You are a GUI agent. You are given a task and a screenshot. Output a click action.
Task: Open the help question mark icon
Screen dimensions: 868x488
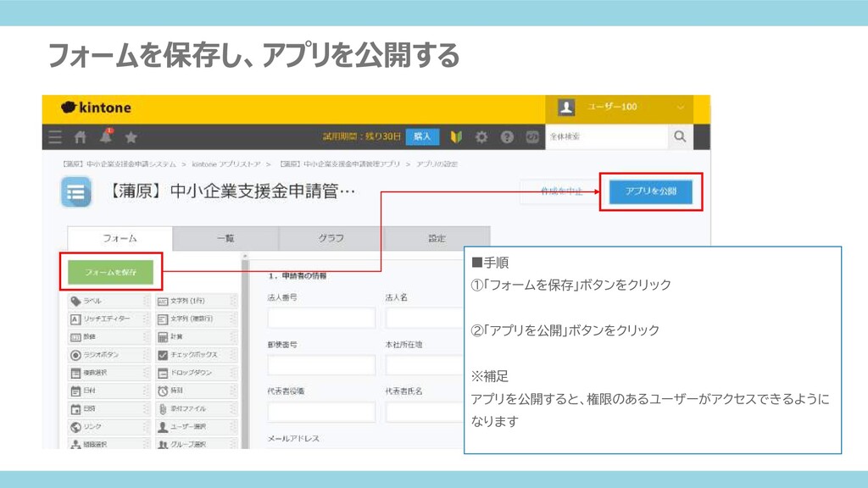pyautogui.click(x=507, y=137)
